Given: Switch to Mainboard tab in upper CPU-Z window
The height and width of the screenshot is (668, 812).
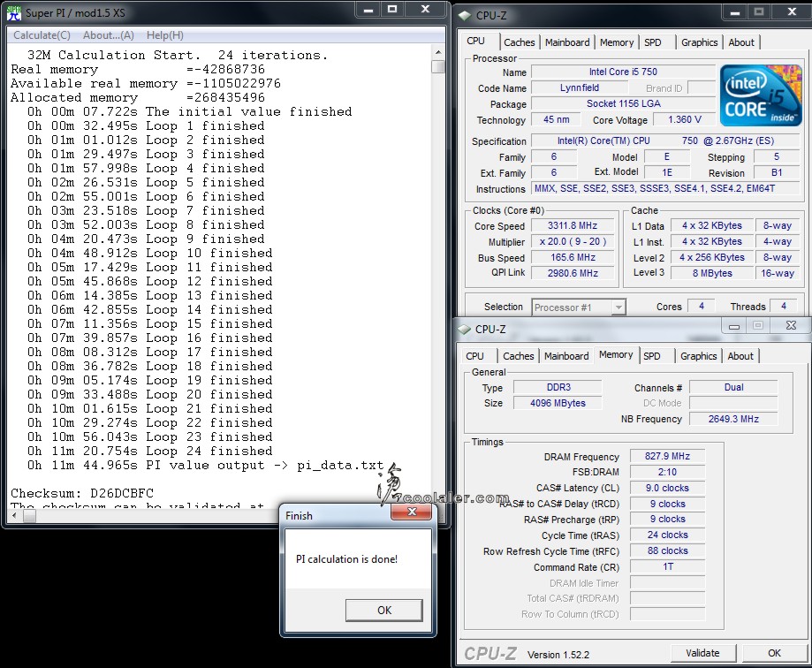Looking at the screenshot, I should [567, 42].
